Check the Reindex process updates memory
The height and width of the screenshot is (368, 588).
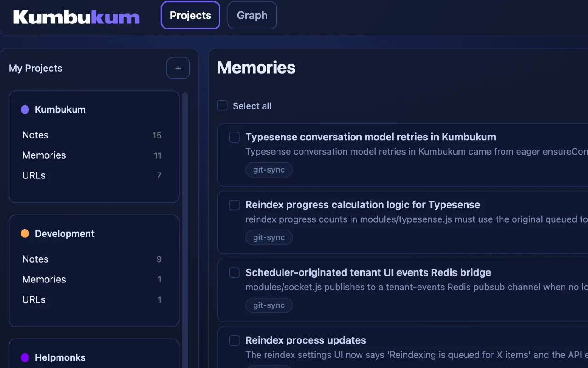(234, 340)
